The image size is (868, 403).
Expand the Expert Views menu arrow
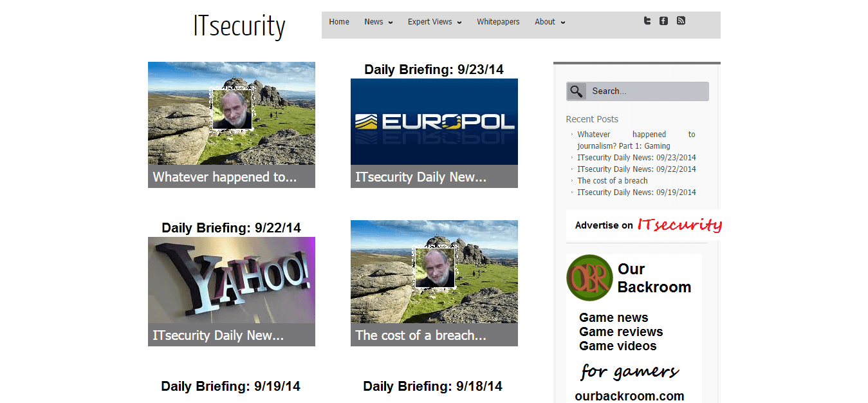click(459, 23)
